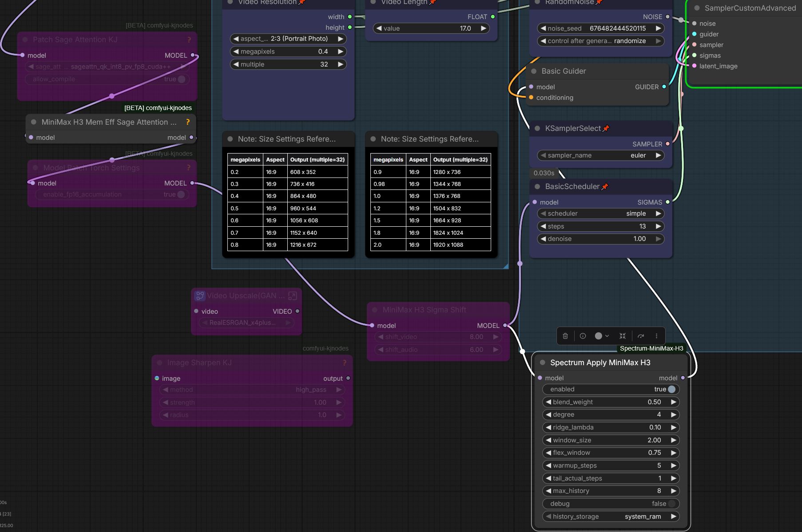802x532 pixels.
Task: Open help for MiniMax H3 Mem Eff Sage Attention
Action: pos(188,122)
